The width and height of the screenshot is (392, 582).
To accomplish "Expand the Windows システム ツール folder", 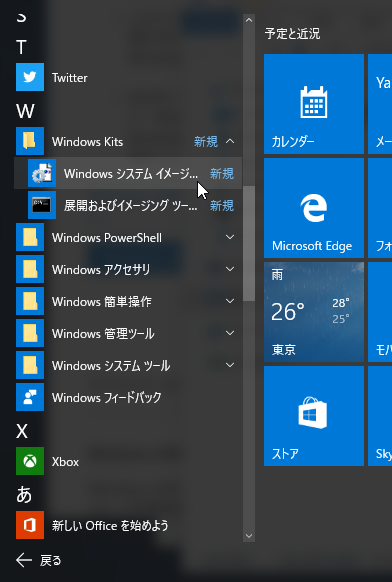I will pyautogui.click(x=230, y=365).
